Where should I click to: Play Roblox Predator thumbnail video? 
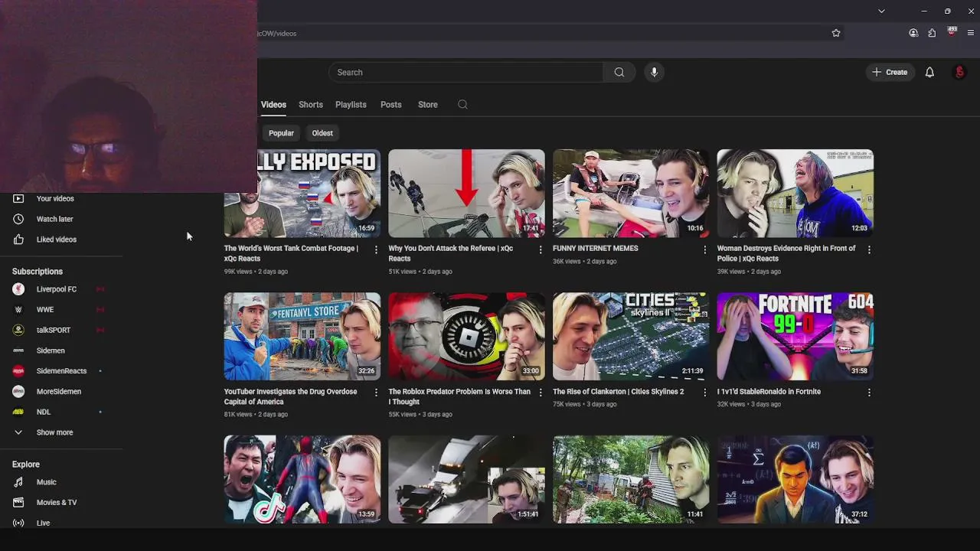pos(466,336)
